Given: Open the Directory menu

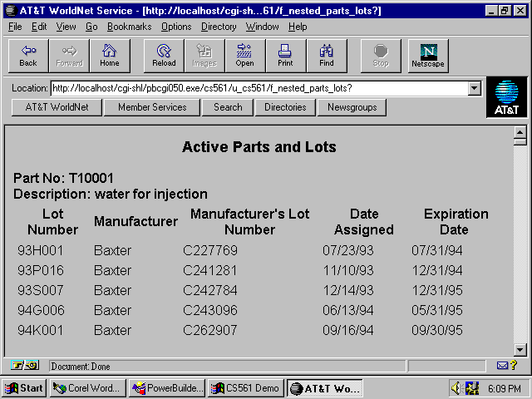Looking at the screenshot, I should pyautogui.click(x=219, y=27).
